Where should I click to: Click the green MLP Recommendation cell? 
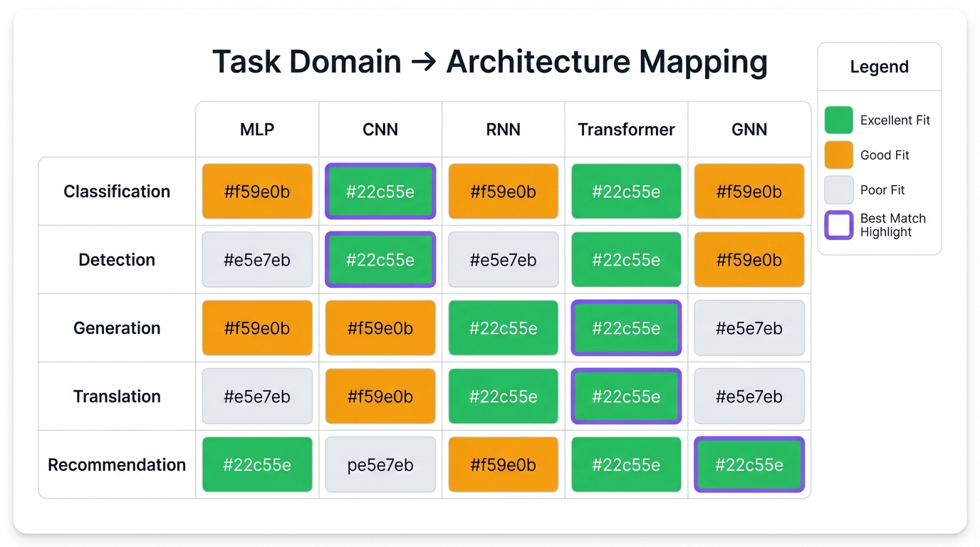(x=256, y=464)
